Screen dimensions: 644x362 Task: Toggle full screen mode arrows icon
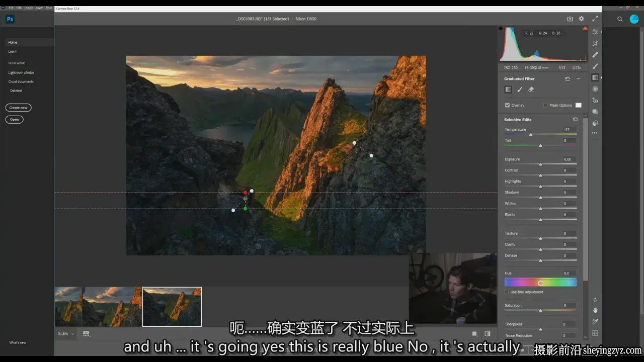click(x=595, y=19)
